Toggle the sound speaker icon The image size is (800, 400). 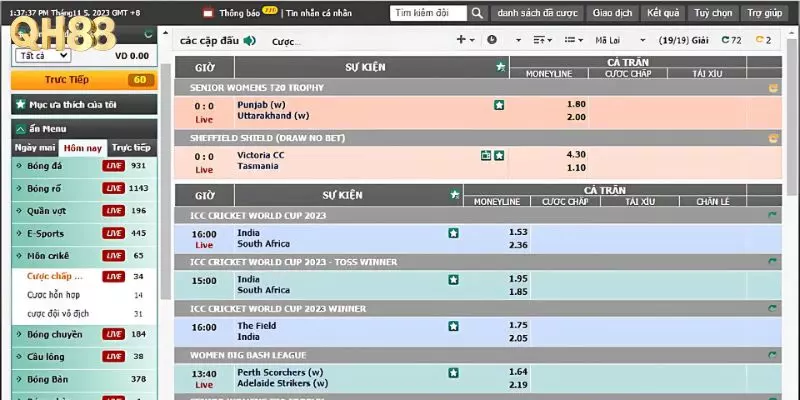[x=249, y=41]
